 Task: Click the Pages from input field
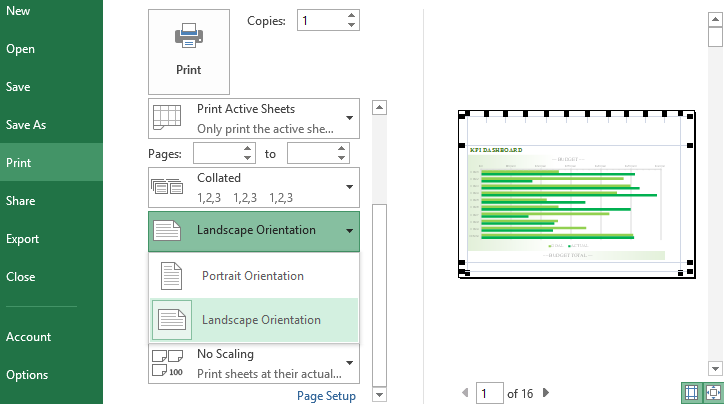click(217, 153)
